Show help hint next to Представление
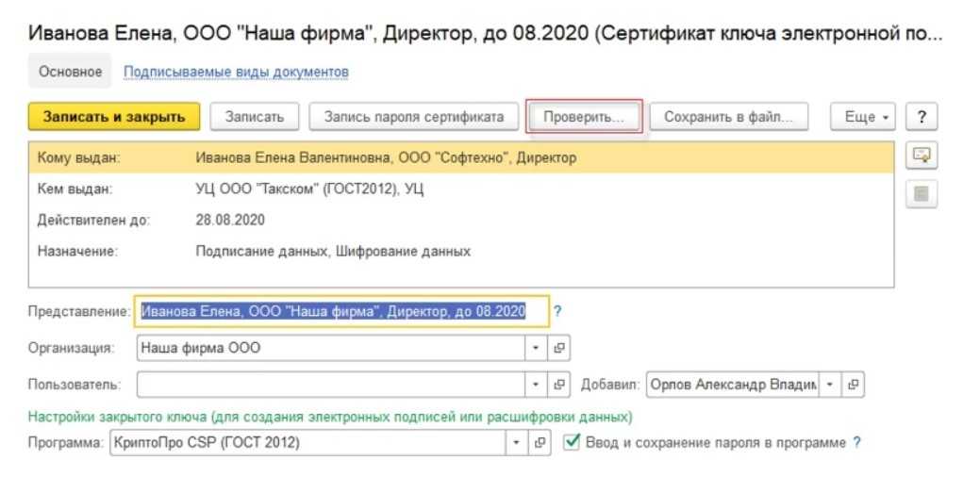This screenshot has height=477, width=980. pos(557,311)
